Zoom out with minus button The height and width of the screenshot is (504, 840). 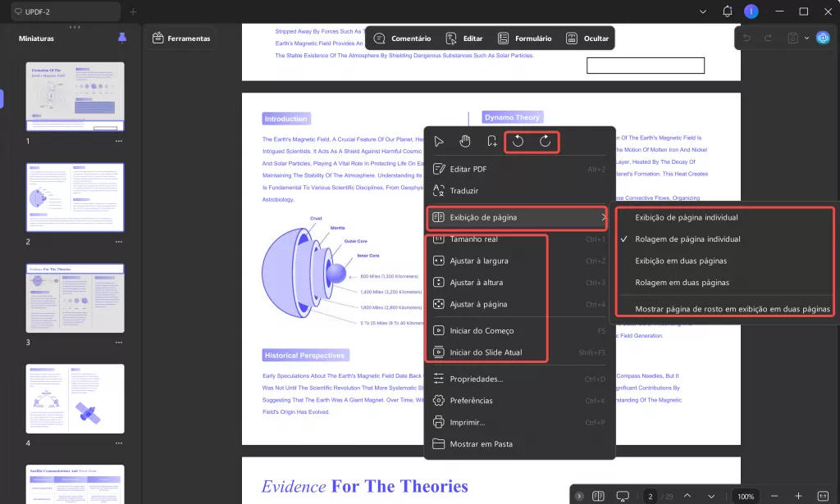pos(774,496)
